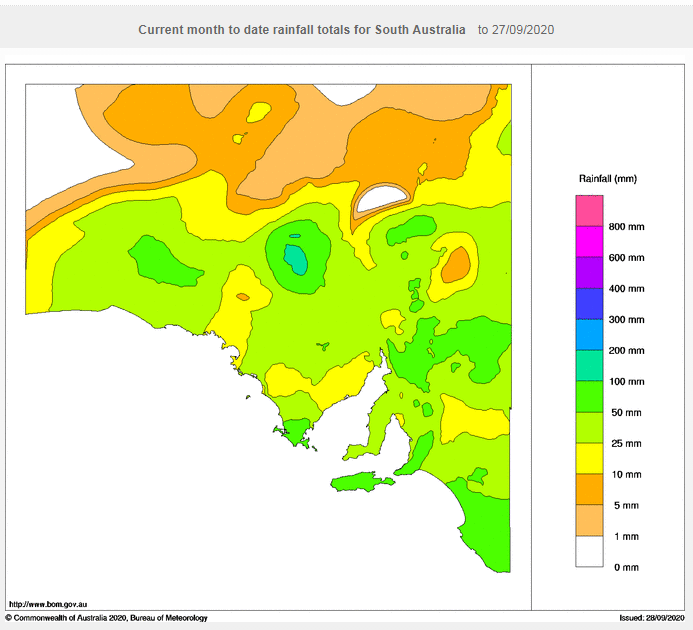The width and height of the screenshot is (693, 630).
Task: Click the purple swatch between 400 and 600 mm
Action: [589, 273]
